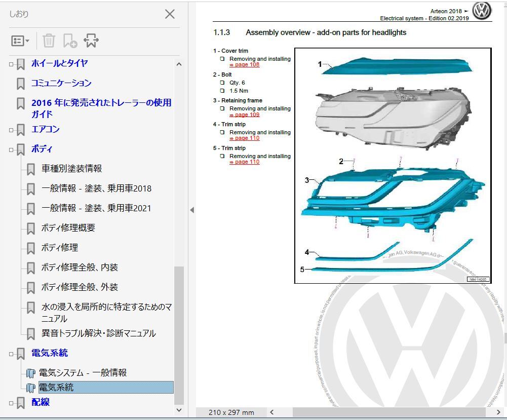Click the bookmark icon beside ボディ修理全般、内装
Viewport: 507px width, 420px height.
[31, 268]
